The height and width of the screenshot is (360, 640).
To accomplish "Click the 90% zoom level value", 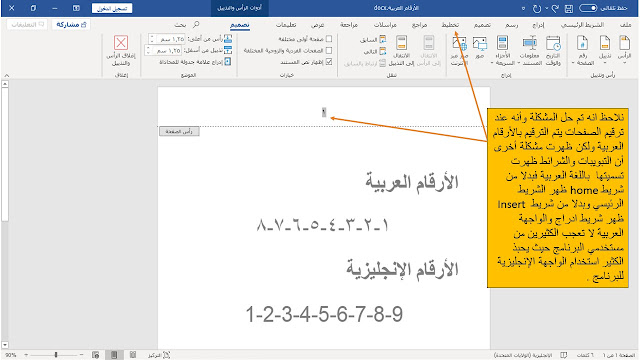I will (x=11, y=355).
